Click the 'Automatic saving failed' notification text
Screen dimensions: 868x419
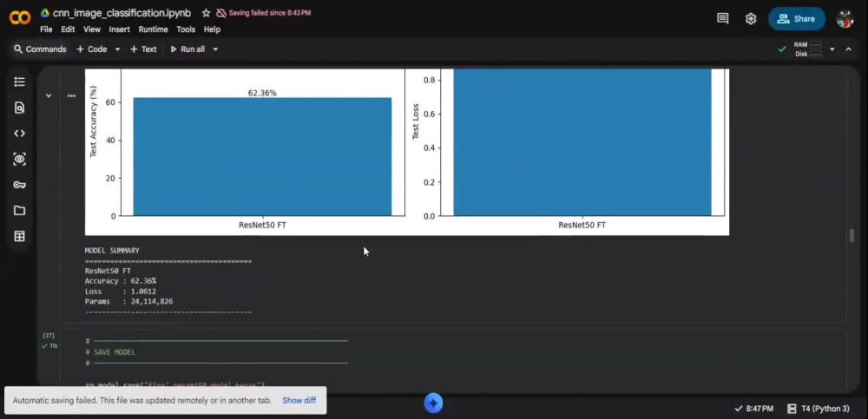pos(142,400)
